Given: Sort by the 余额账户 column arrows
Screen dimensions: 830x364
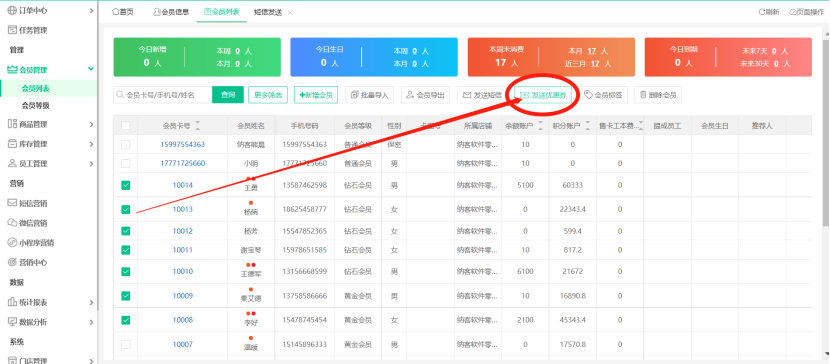Looking at the screenshot, I should coord(540,125).
